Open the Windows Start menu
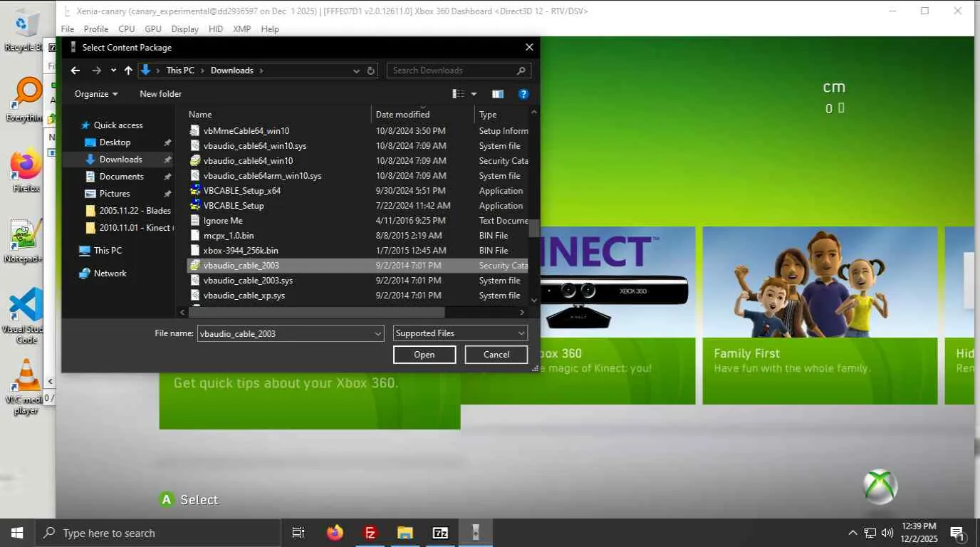980x547 pixels. pos(17,533)
